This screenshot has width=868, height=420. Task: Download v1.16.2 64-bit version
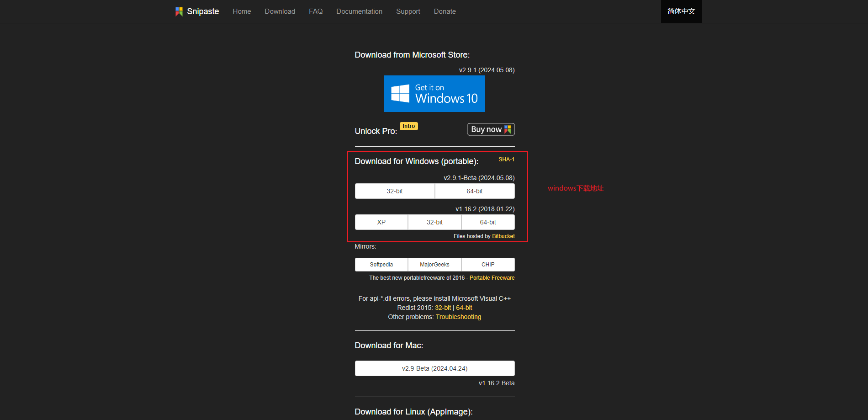point(488,222)
